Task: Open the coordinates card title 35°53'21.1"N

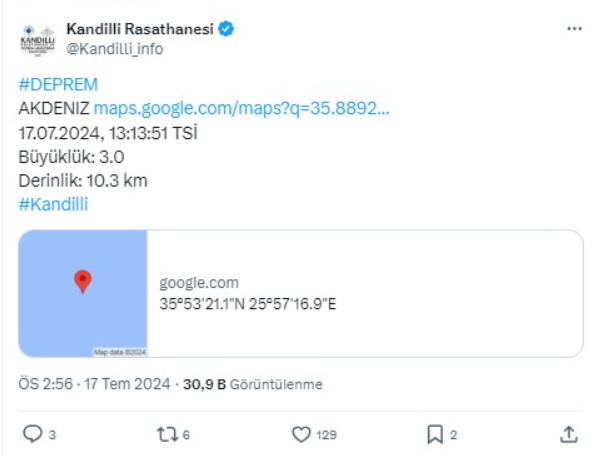Action: (x=248, y=303)
